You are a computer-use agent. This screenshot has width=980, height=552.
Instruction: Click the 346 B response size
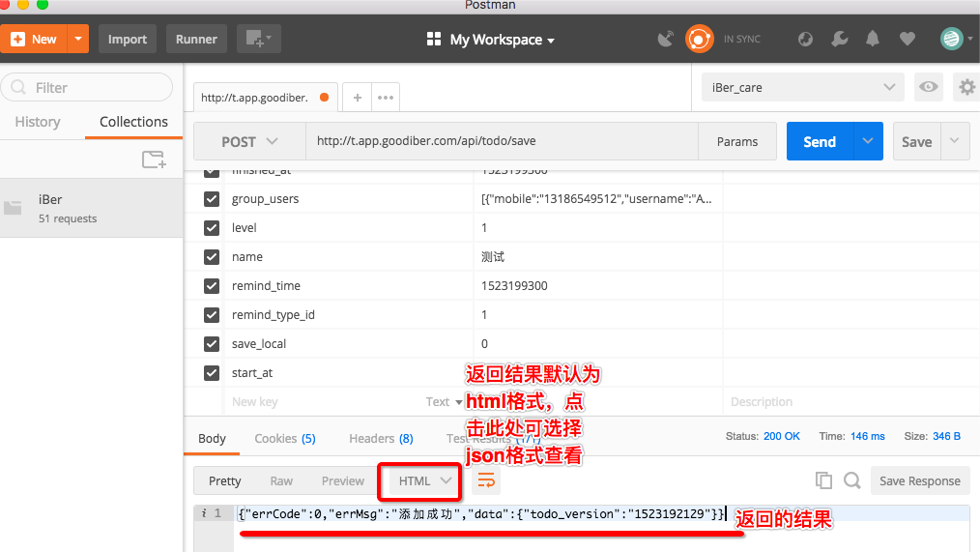click(946, 436)
